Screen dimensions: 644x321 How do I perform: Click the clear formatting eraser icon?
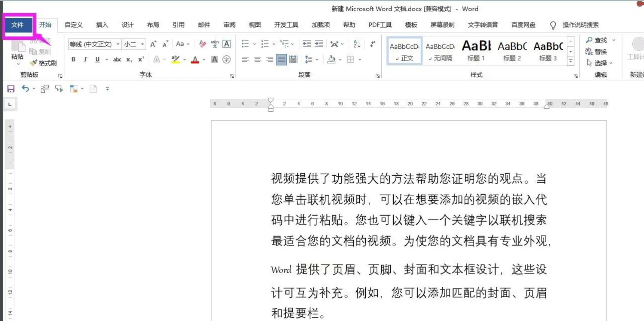pos(202,44)
